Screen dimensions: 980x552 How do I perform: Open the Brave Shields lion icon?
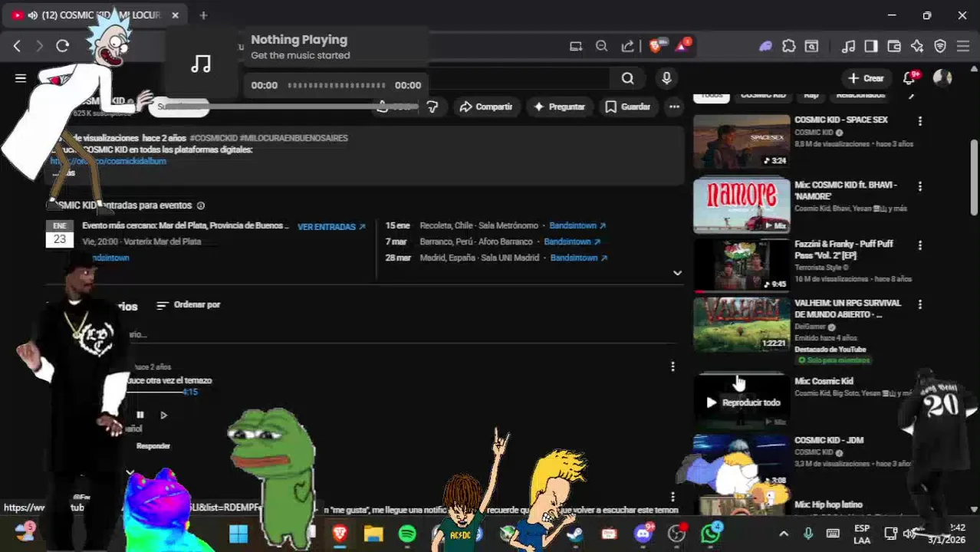pyautogui.click(x=656, y=46)
